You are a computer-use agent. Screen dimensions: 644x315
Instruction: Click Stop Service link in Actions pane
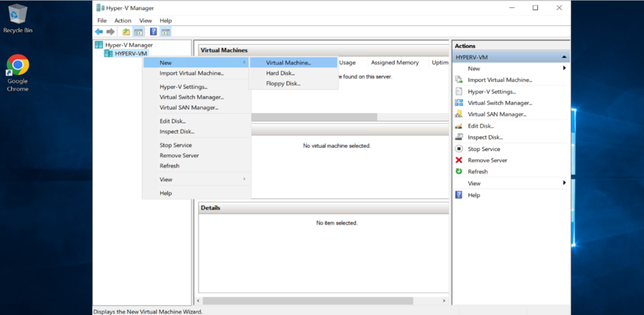coord(484,149)
